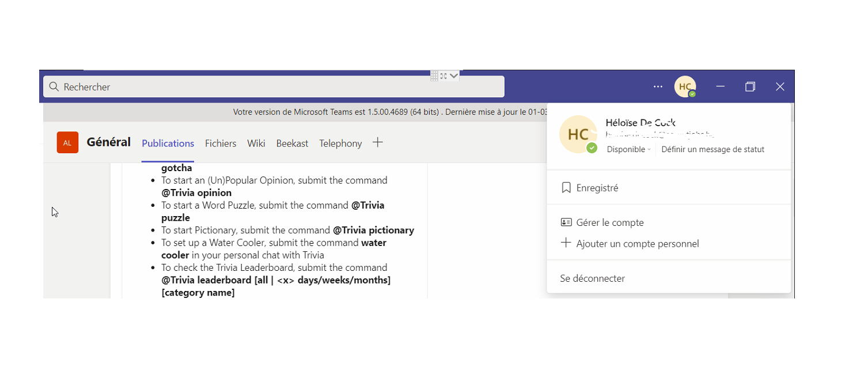This screenshot has height=378, width=868.
Task: Open the AL team avatar icon
Action: pos(67,143)
